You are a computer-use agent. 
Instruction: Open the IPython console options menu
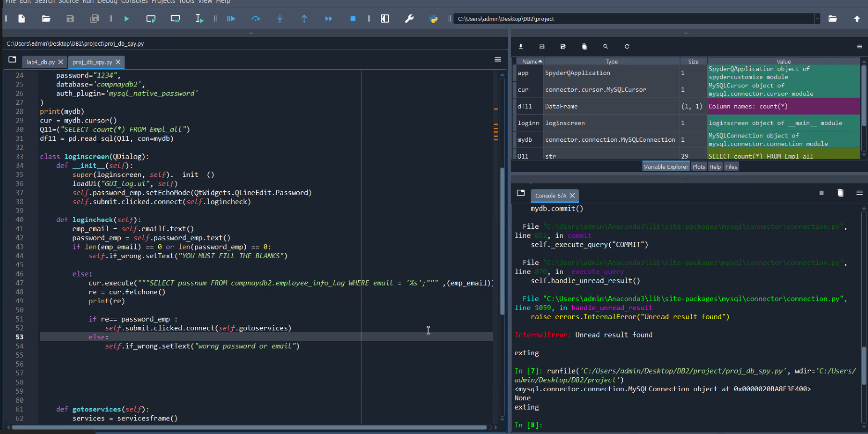click(x=859, y=193)
